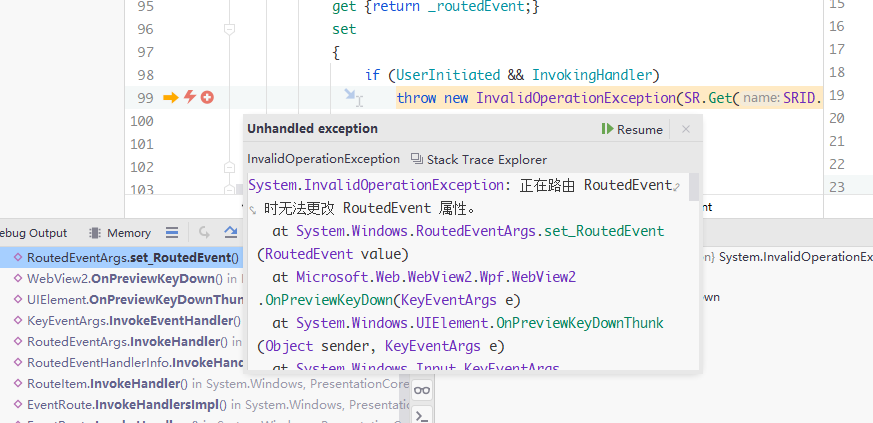Click line number 100 in the editor gutter
873x423 pixels.
coord(142,121)
